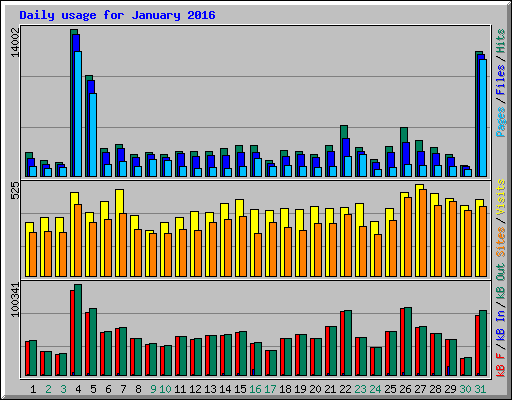Click the cyan Pages bar for day 4
Viewport: 512px width, 400px height.
(x=78, y=114)
